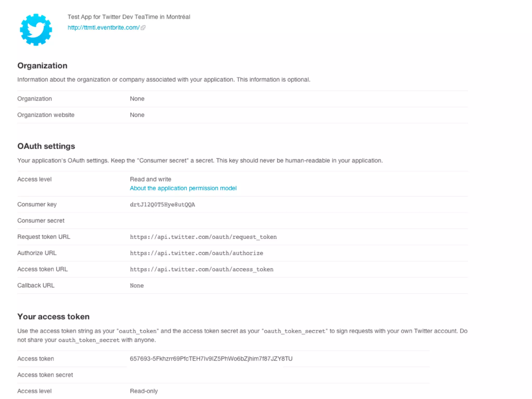This screenshot has height=399, width=532.
Task: Open About the application permission model link
Action: [183, 188]
